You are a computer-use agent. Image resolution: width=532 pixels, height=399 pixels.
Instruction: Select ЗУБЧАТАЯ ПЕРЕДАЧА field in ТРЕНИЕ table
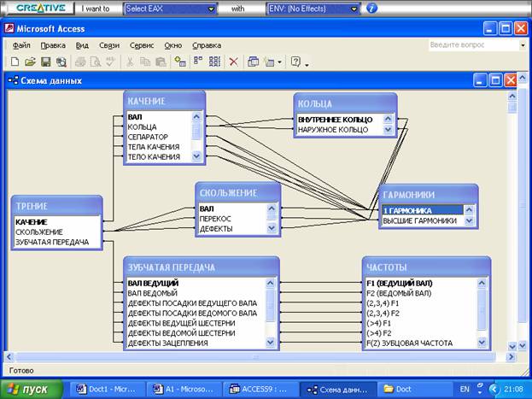coord(57,242)
